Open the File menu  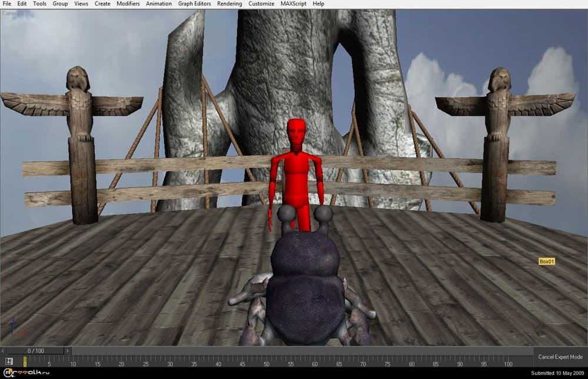7,4
